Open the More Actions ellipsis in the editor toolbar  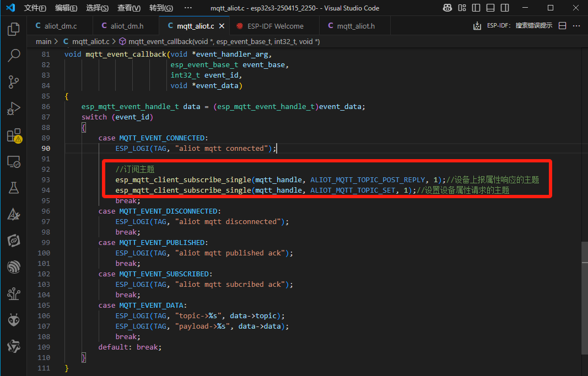[x=576, y=26]
